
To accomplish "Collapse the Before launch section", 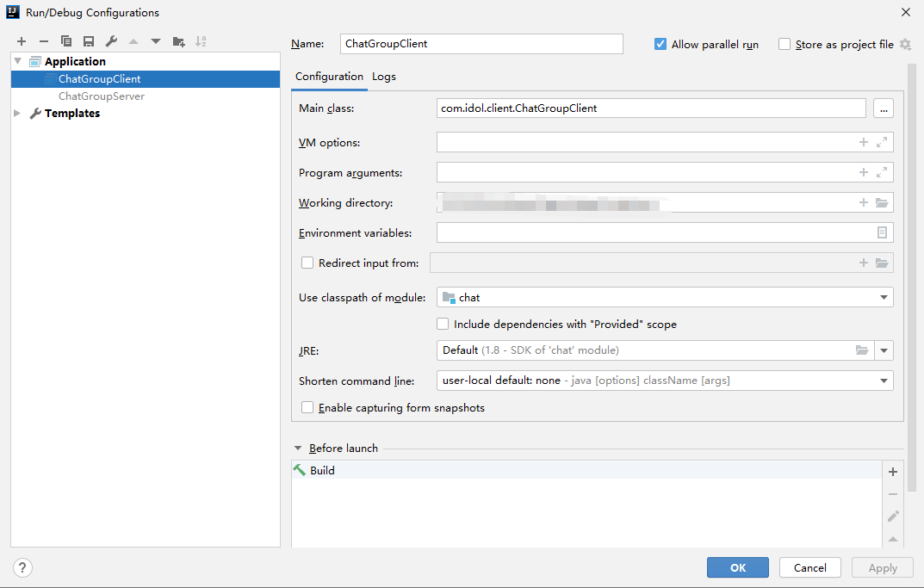I will (298, 449).
